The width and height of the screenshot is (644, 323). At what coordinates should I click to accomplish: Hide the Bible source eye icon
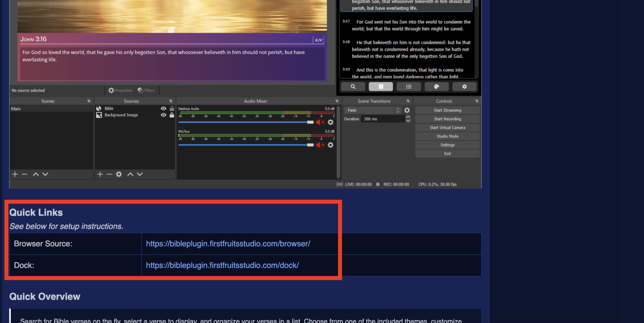tap(164, 108)
